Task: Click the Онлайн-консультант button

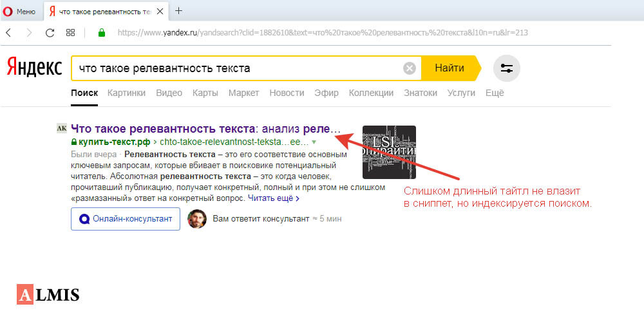Action: pyautogui.click(x=126, y=219)
